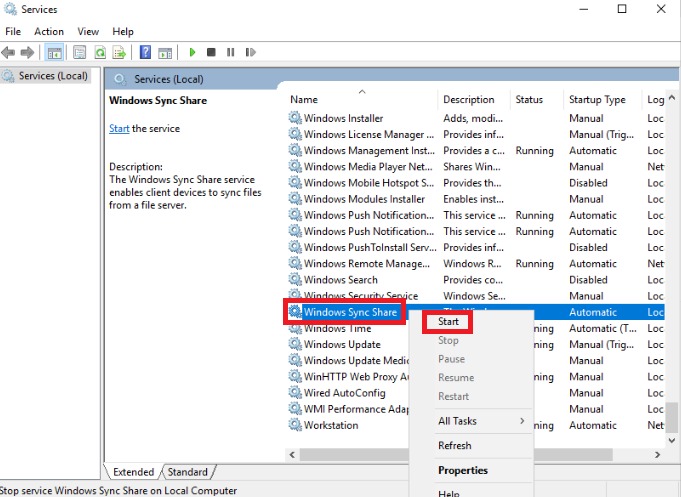681x497 pixels.
Task: Open the View menu
Action: click(88, 31)
